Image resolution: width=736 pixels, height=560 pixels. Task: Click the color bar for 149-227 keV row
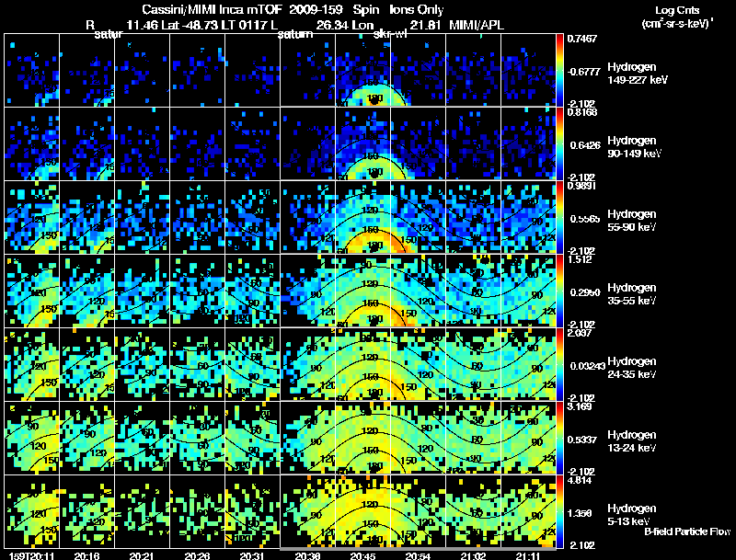click(559, 71)
